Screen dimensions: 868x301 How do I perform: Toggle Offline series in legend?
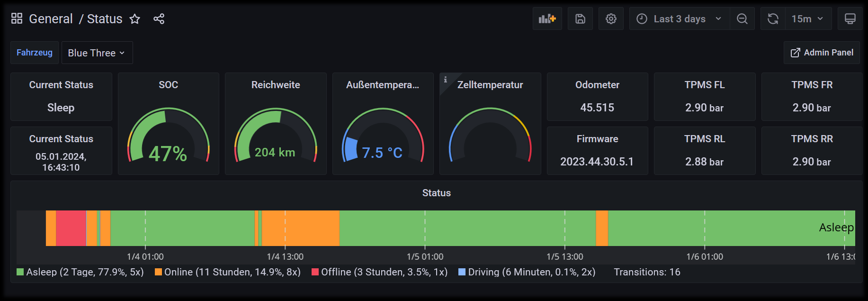(380, 272)
